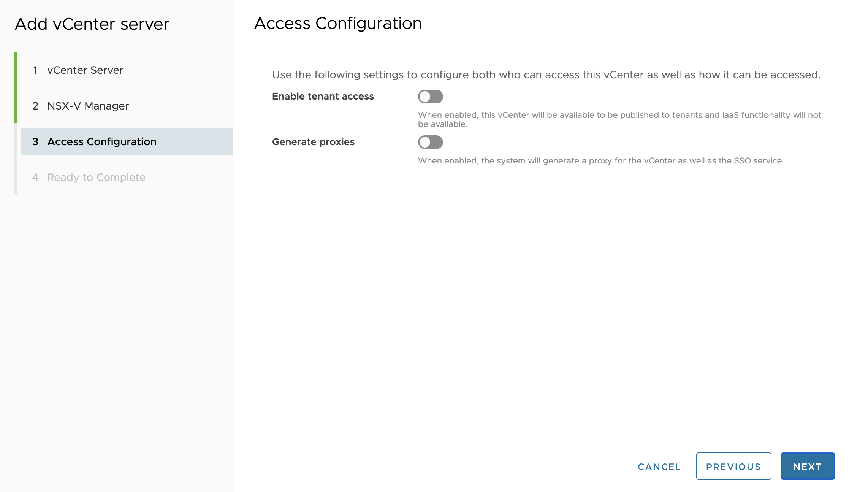Click the intro text about vCenter access settings
This screenshot has width=868, height=492.
[546, 75]
